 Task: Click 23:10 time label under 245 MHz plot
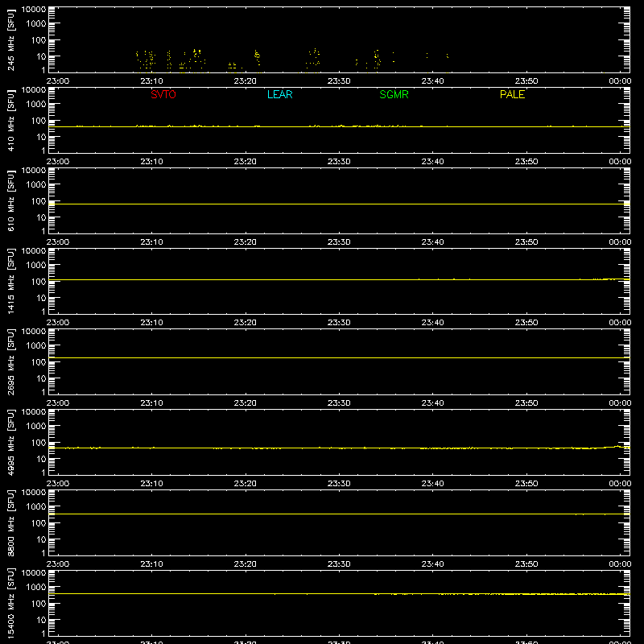pyautogui.click(x=151, y=81)
